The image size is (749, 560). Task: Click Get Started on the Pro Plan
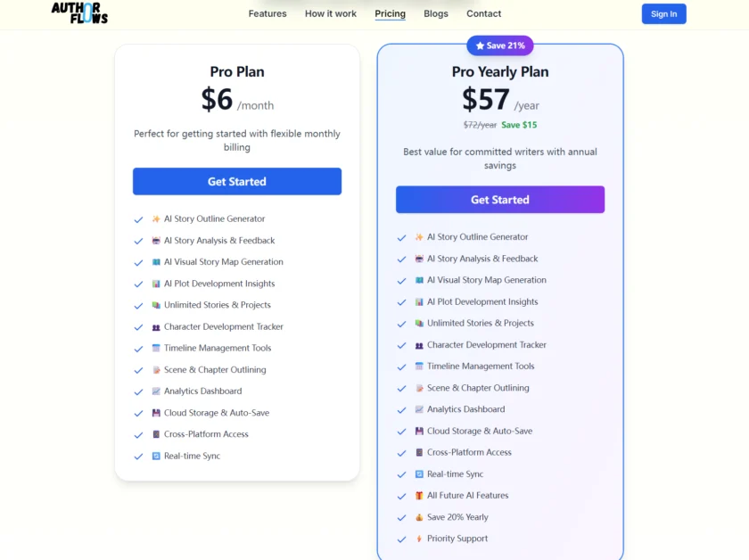[236, 181]
